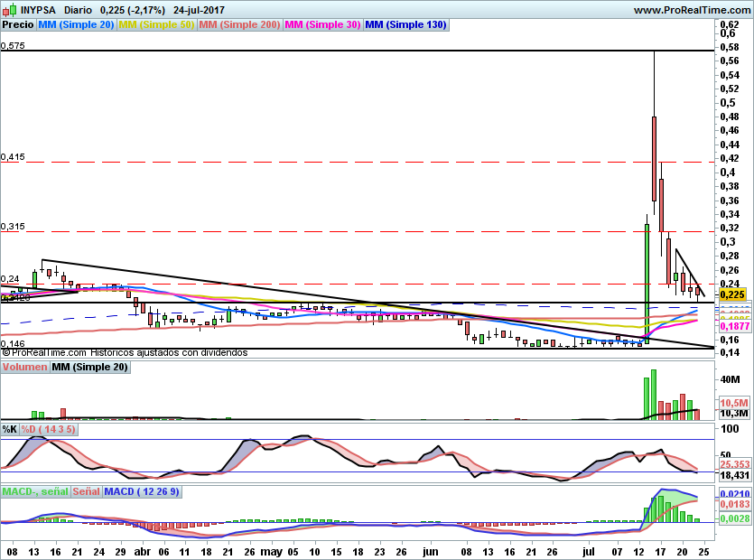
Task: Click the 'abr' month label on time axis
Action: [143, 552]
